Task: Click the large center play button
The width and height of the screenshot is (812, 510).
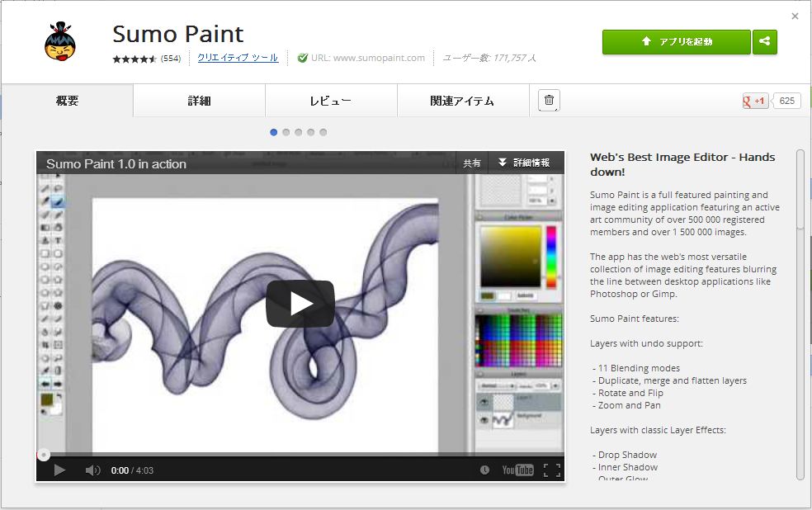Action: 300,304
